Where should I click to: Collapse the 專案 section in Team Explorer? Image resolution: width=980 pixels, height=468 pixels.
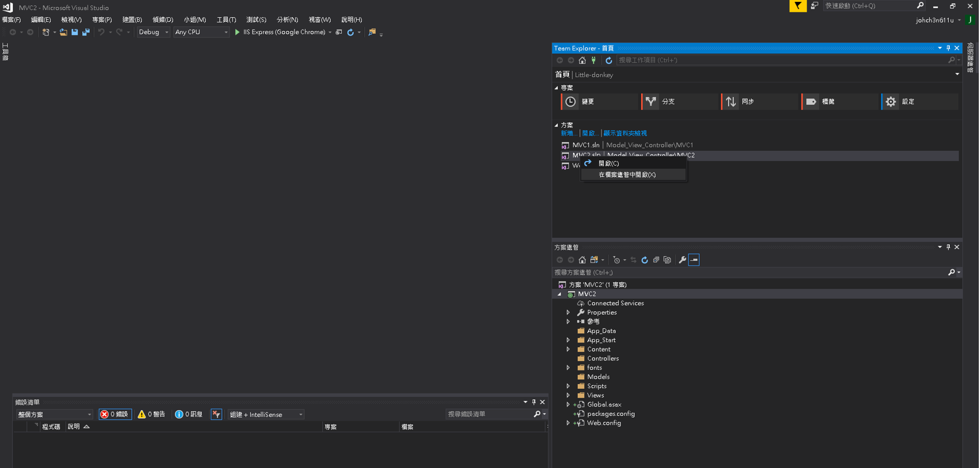tap(557, 88)
